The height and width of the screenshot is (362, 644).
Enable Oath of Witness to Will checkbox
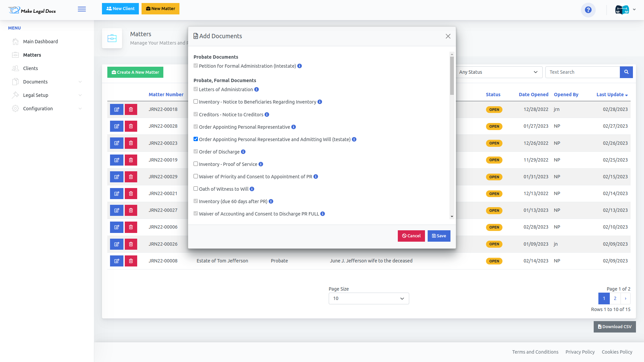tap(196, 189)
